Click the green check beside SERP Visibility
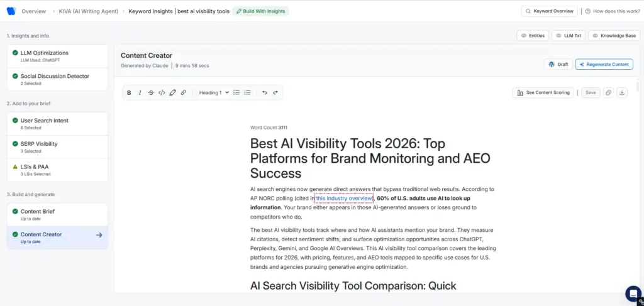Image resolution: width=644 pixels, height=306 pixels. click(x=15, y=144)
